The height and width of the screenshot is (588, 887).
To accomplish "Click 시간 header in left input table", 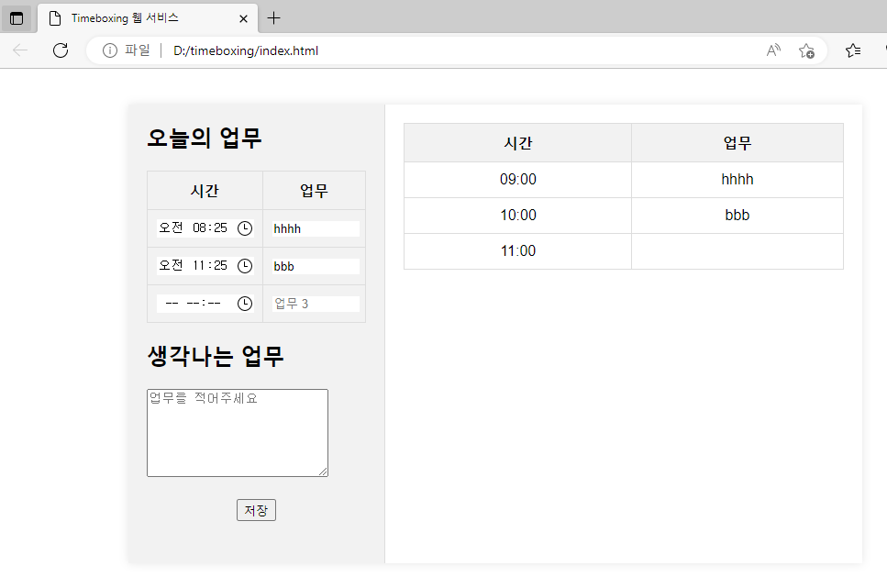I will tap(205, 191).
